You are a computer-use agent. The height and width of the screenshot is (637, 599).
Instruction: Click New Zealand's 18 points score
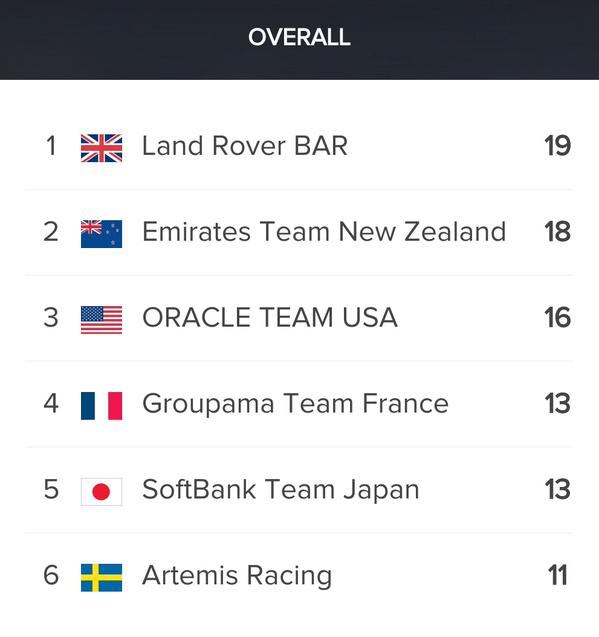coord(558,232)
